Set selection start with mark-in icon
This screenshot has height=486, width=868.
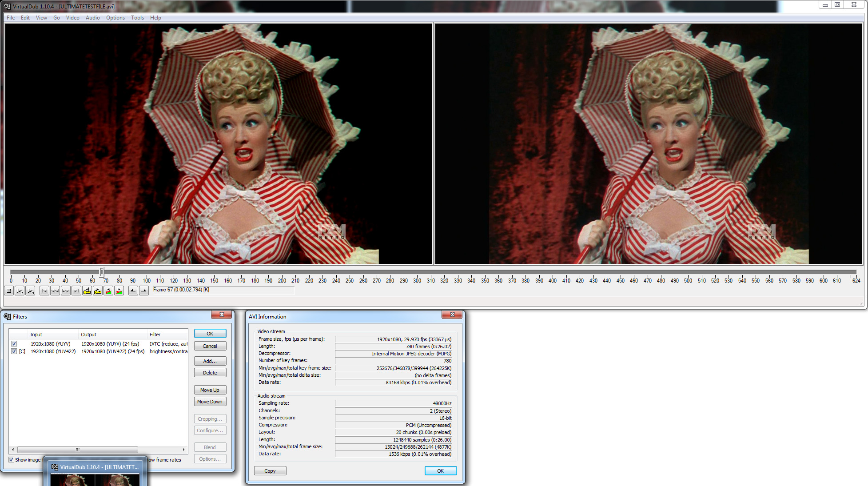(133, 291)
